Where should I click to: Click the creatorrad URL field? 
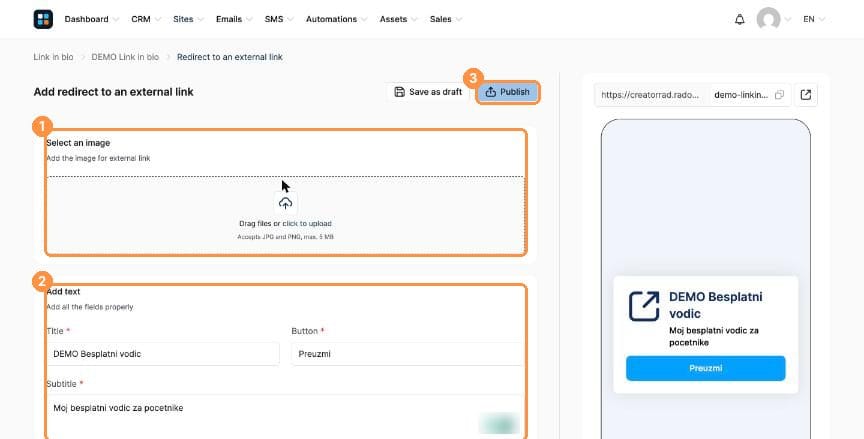651,95
